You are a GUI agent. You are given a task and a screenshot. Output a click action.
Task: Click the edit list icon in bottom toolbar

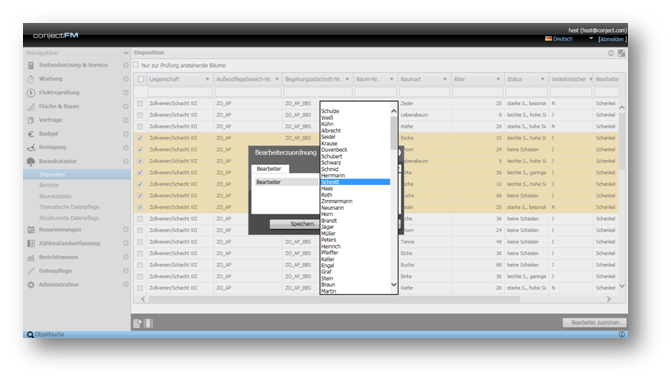pyautogui.click(x=137, y=323)
